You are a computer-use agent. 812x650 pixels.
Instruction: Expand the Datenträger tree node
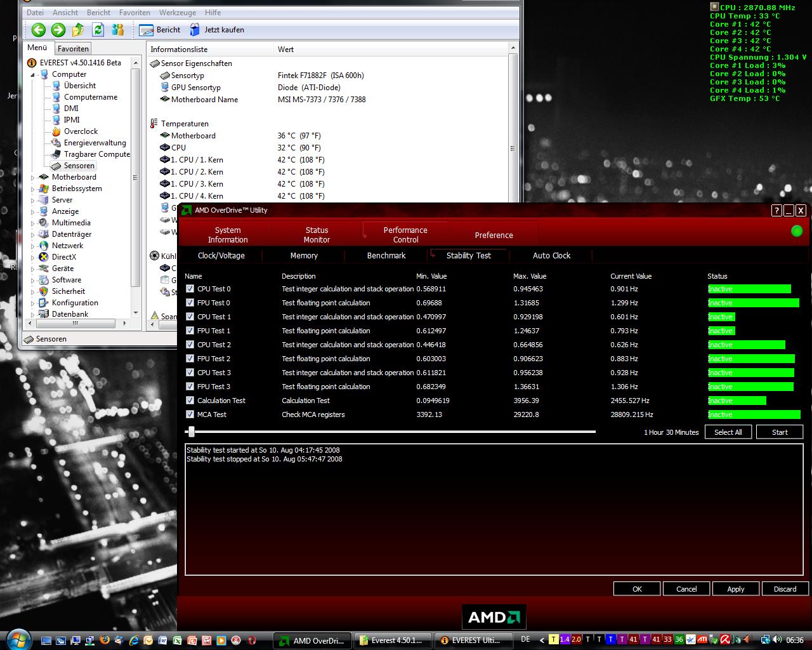pos(33,235)
